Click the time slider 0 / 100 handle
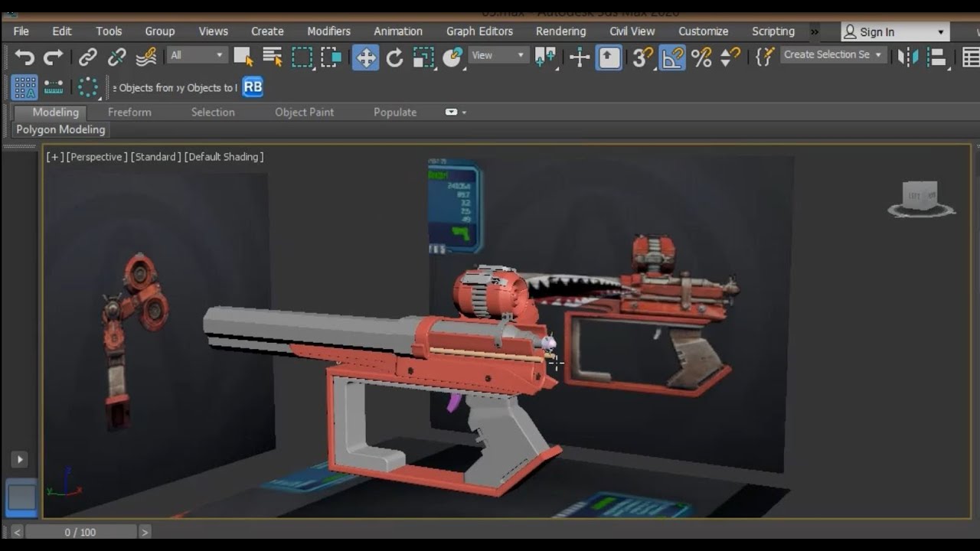 point(80,532)
